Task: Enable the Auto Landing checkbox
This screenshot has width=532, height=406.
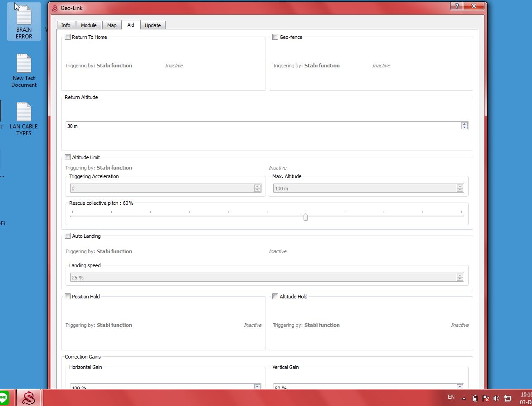Action: coord(68,236)
